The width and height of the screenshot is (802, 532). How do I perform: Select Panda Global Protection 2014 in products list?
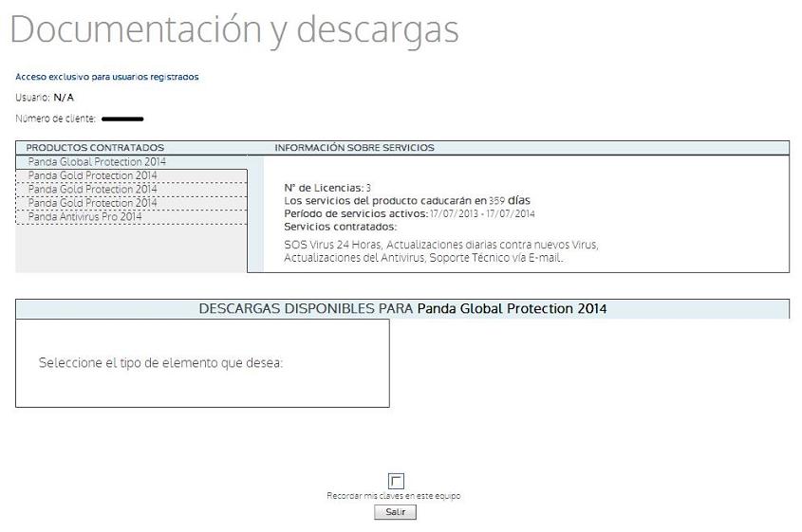(x=131, y=162)
